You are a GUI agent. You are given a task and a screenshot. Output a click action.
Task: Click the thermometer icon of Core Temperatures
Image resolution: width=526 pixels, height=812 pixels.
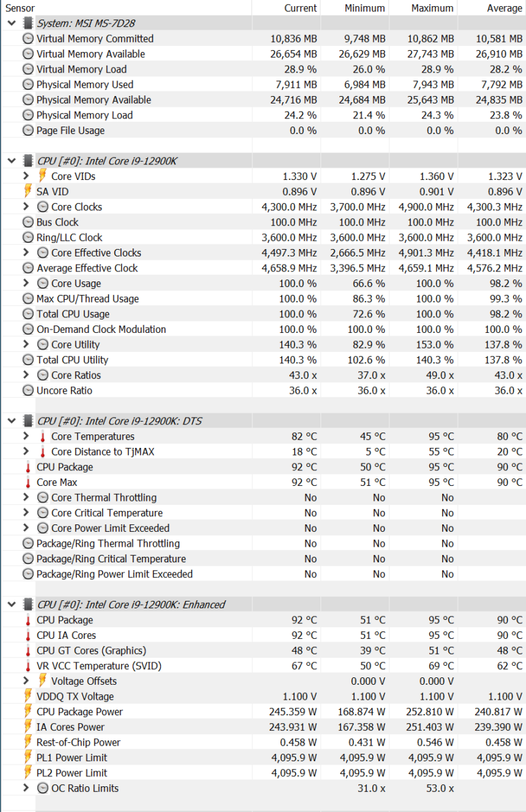tap(43, 436)
